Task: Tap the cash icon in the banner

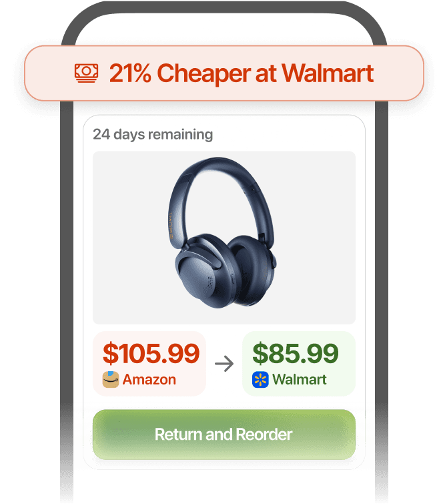Action: [87, 73]
